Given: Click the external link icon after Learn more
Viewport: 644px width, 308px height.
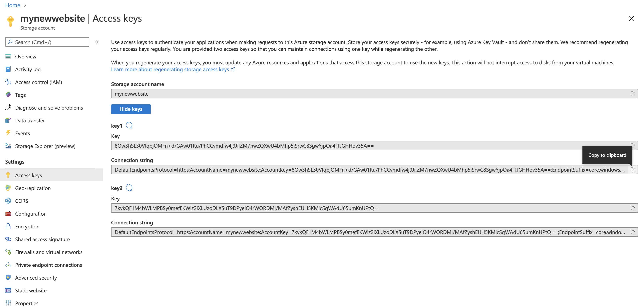Looking at the screenshot, I should tap(233, 69).
